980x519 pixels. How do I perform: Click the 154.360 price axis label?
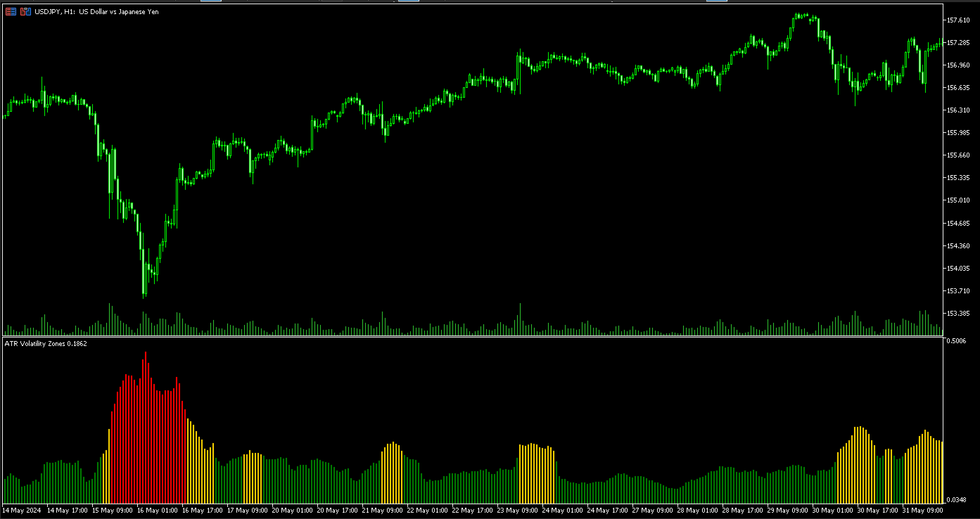click(x=959, y=245)
